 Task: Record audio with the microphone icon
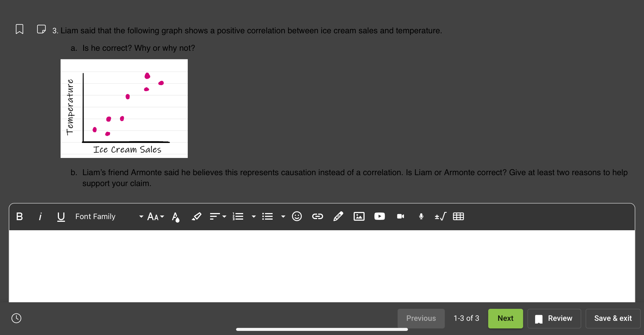421,216
